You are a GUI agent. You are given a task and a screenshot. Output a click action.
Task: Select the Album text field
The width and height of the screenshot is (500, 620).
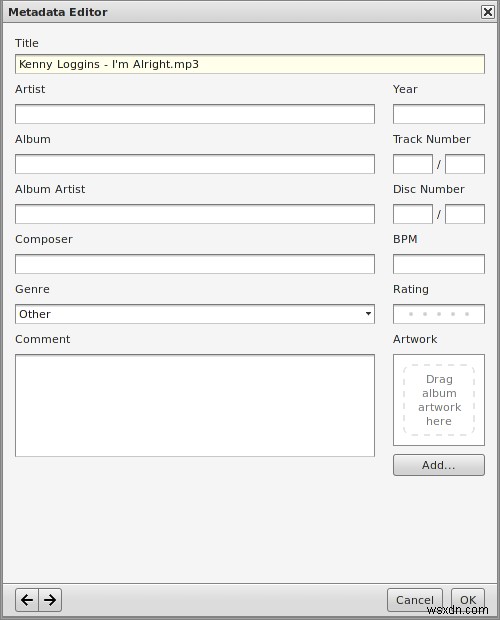[195, 164]
